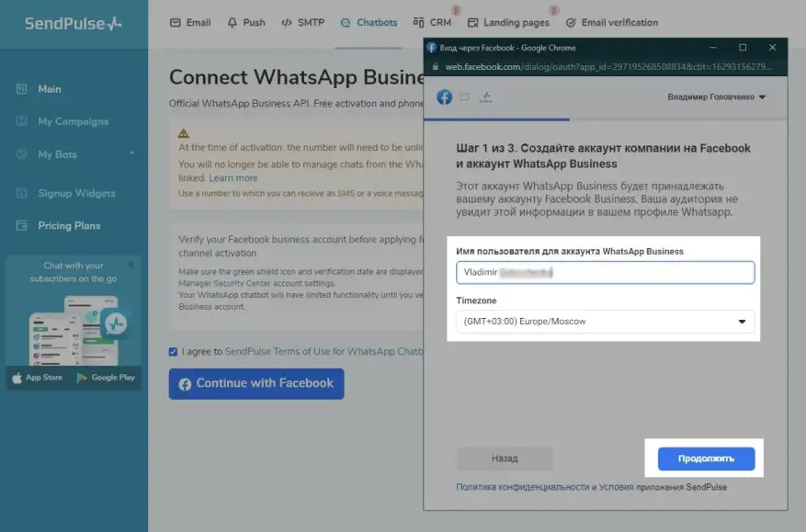Click the App Store download badge
Image resolution: width=806 pixels, height=532 pixels.
point(38,378)
